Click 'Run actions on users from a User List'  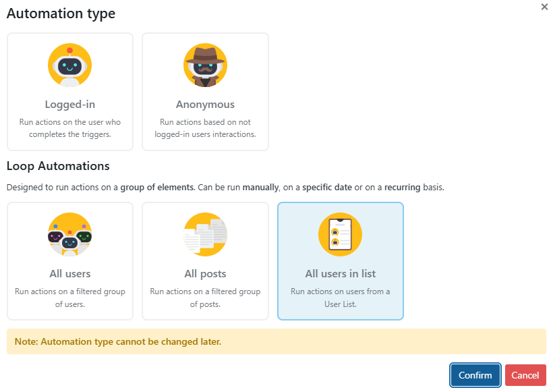pos(340,298)
